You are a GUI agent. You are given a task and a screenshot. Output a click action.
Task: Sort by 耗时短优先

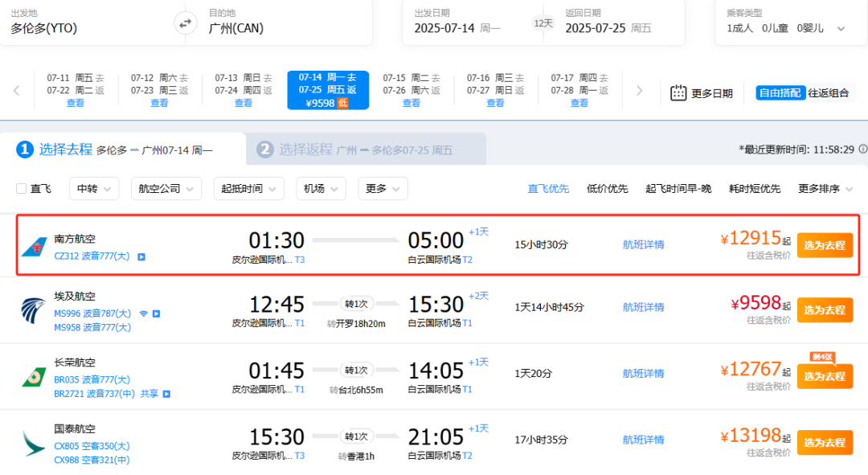click(x=755, y=189)
